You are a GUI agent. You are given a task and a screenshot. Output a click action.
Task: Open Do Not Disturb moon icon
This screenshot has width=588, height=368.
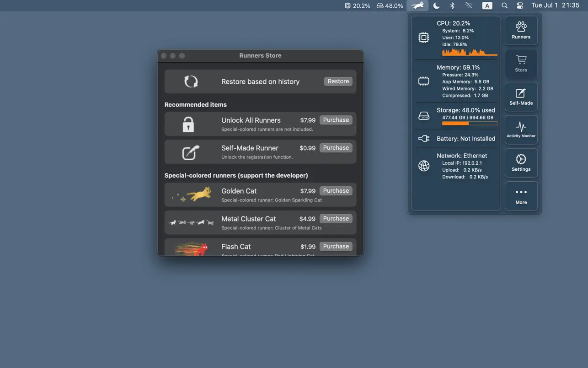(436, 5)
